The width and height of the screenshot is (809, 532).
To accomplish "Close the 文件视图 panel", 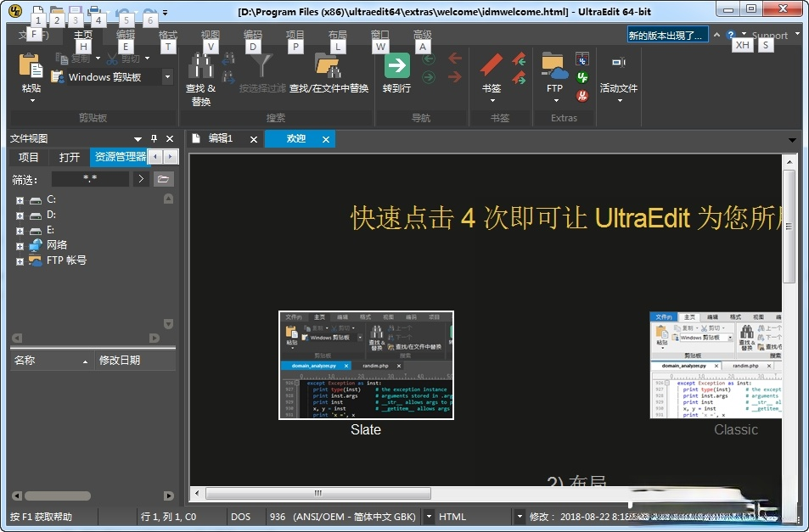I will [x=170, y=138].
